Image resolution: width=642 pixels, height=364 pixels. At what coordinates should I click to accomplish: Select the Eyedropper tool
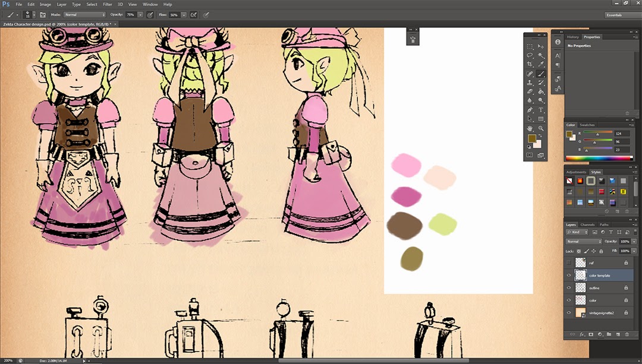coord(541,64)
